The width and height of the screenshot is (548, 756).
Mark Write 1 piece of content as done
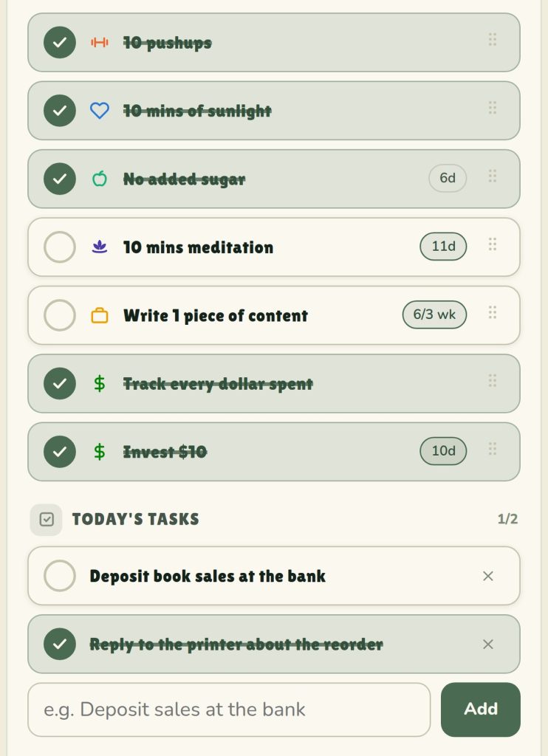tap(59, 315)
